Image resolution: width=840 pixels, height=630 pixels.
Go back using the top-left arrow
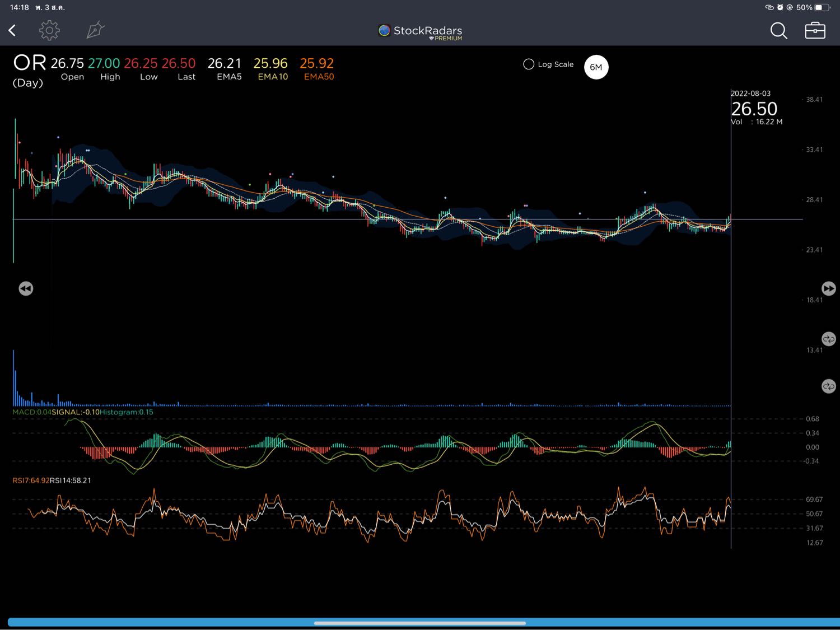(x=12, y=30)
